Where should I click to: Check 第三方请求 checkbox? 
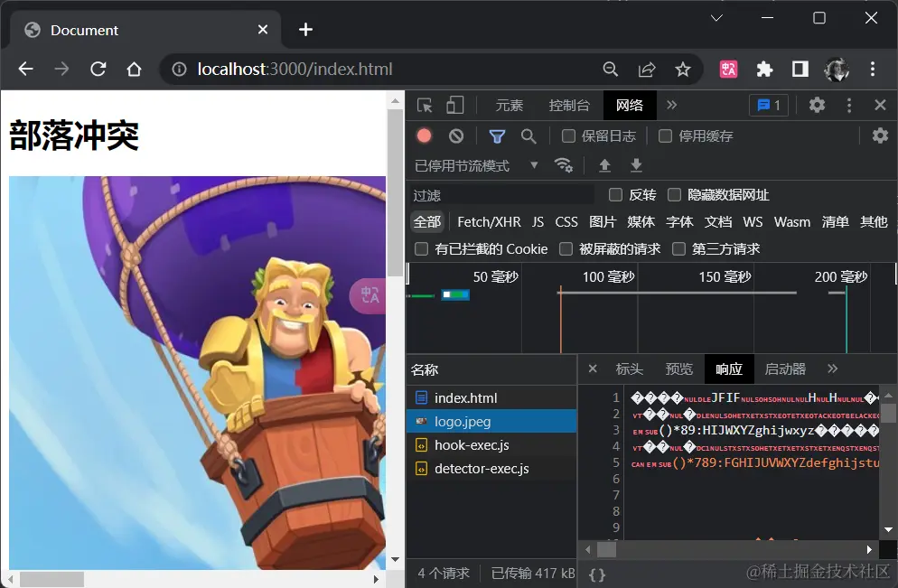click(678, 248)
